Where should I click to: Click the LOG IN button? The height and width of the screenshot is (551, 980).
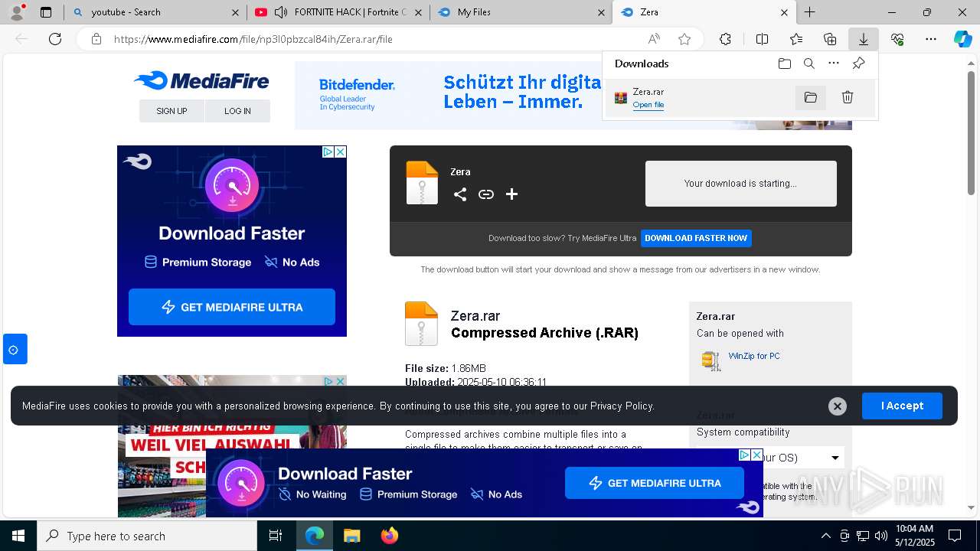[237, 111]
